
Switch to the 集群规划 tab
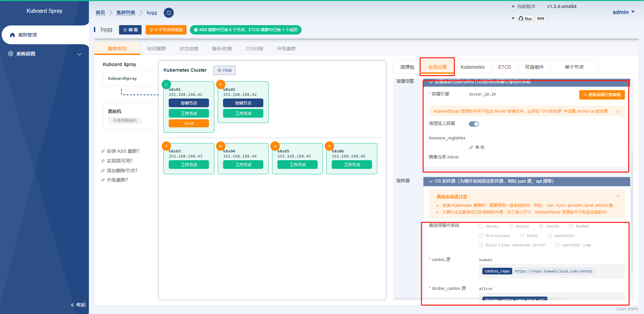(x=117, y=49)
